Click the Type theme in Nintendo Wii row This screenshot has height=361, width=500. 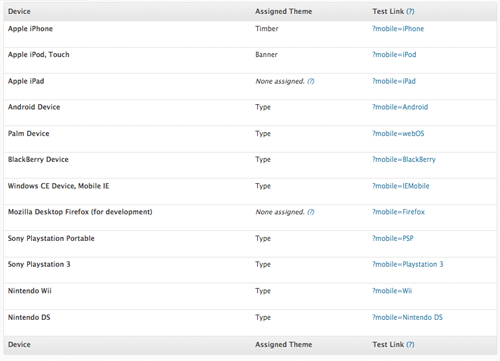[x=263, y=291]
